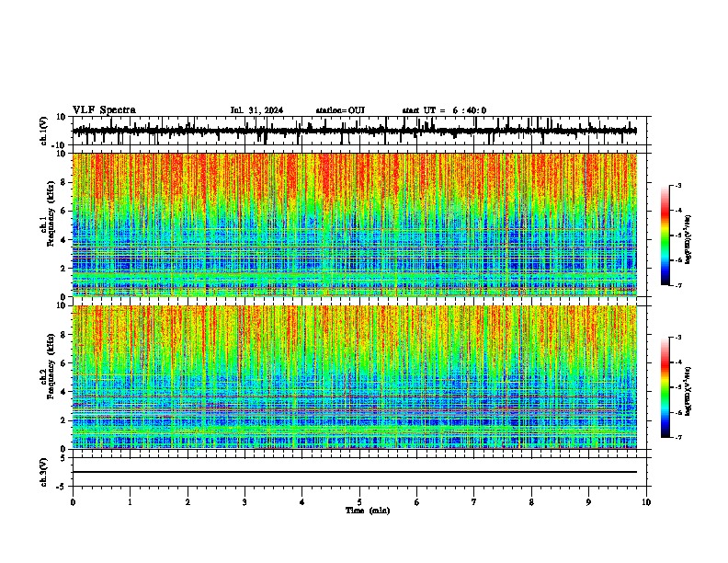Click time axis tick label '9'
The height and width of the screenshot is (563, 728).
[588, 502]
